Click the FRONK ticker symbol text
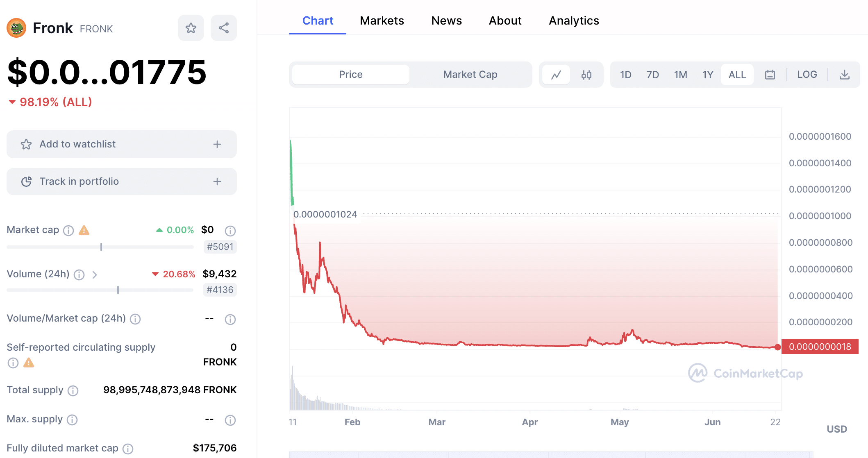Viewport: 868px width, 458px height. [96, 29]
